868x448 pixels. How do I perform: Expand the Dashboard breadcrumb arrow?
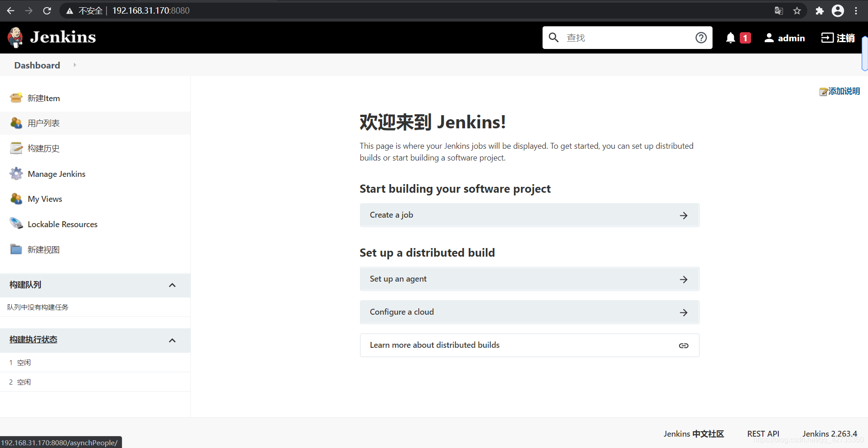pos(75,65)
